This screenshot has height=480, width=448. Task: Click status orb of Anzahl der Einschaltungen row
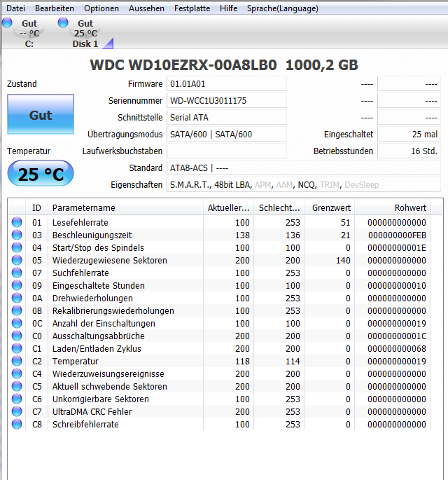pyautogui.click(x=17, y=323)
